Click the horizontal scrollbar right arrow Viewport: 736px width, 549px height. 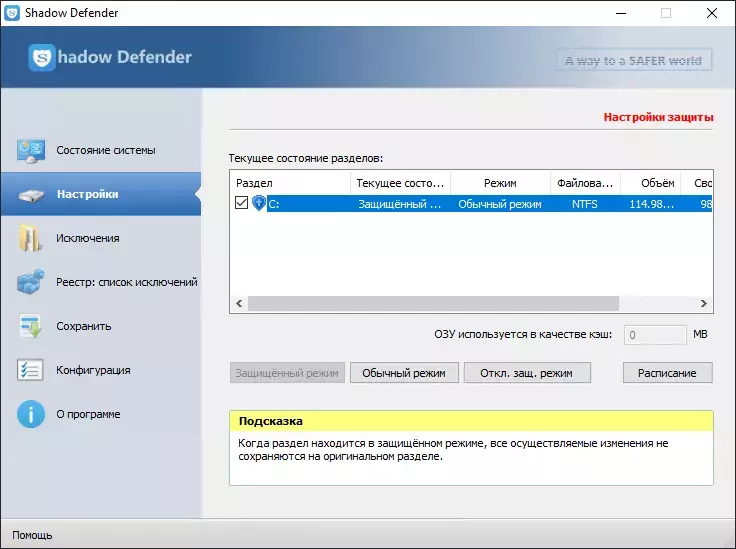[x=704, y=304]
